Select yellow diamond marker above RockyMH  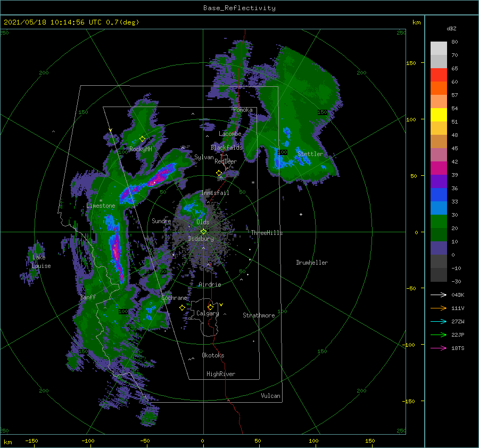point(142,139)
